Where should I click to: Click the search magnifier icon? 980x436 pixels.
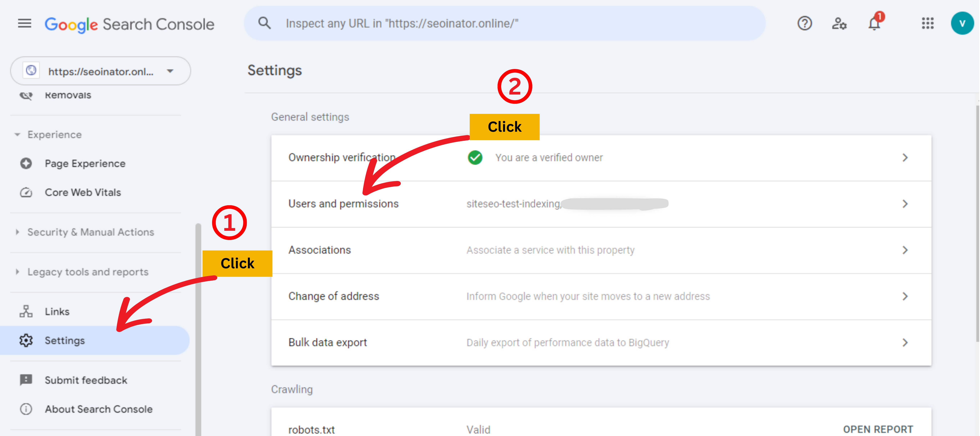tap(264, 23)
